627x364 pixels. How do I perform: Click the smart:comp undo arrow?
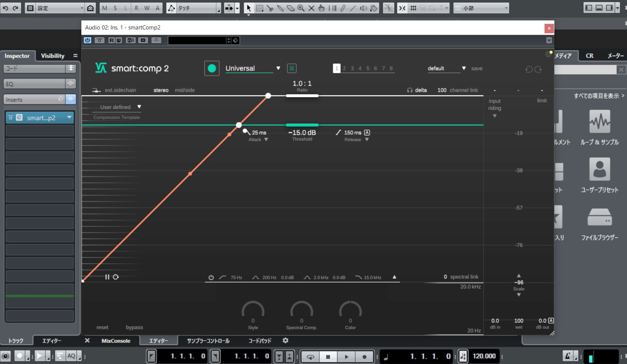click(529, 69)
